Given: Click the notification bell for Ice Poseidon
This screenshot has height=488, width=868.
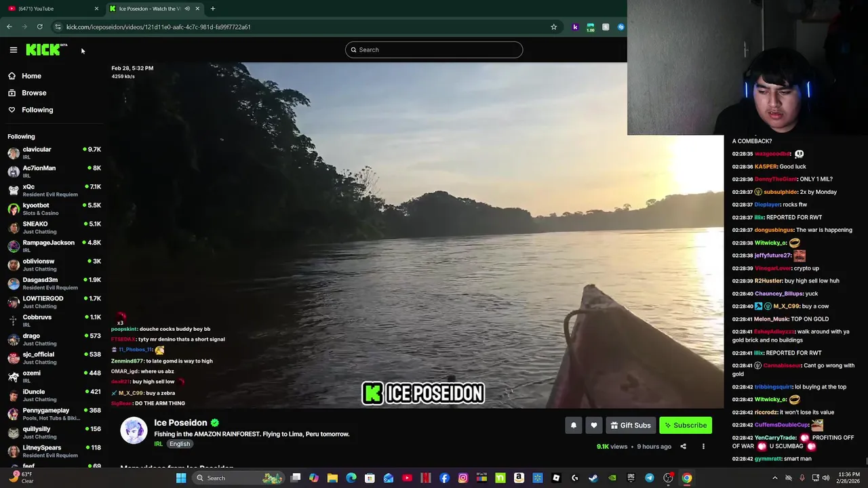Looking at the screenshot, I should [x=574, y=426].
